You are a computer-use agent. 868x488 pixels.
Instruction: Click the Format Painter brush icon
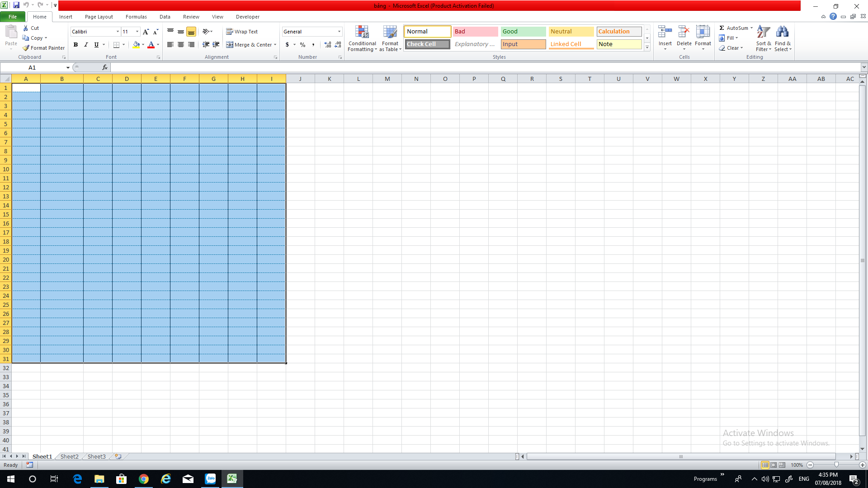(26, 48)
